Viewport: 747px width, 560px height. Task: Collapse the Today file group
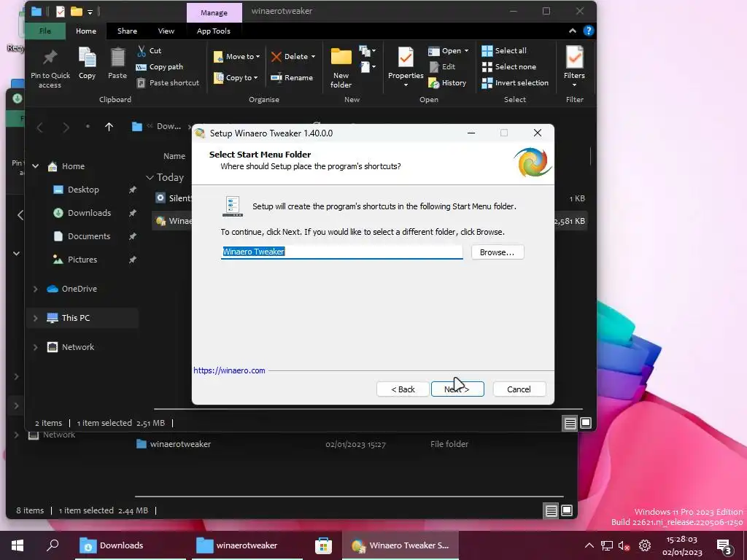click(150, 178)
